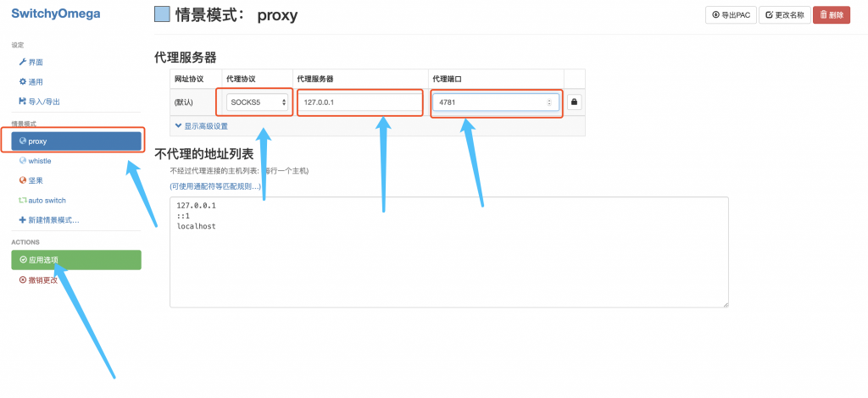The width and height of the screenshot is (868, 398).
Task: Click the lock authentication icon button
Action: click(x=574, y=102)
